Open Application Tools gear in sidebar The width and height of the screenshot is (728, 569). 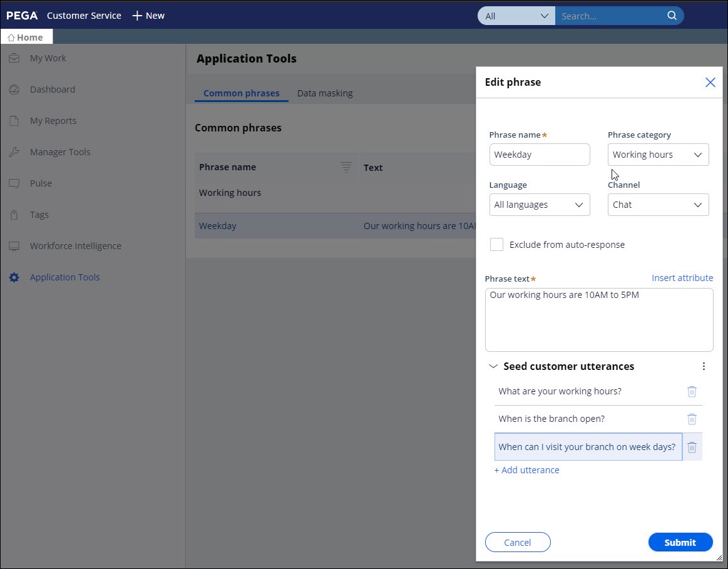coord(14,277)
